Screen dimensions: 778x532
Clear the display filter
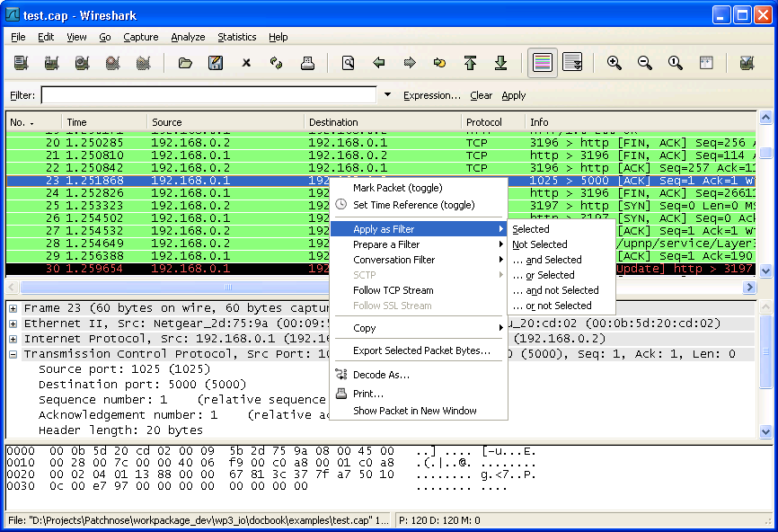tap(482, 94)
